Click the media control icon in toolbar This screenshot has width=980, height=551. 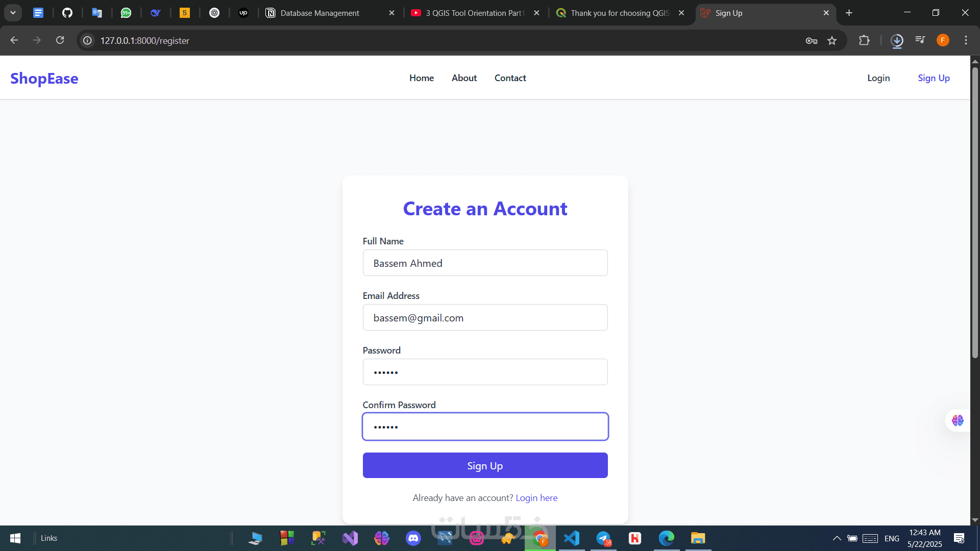click(920, 40)
